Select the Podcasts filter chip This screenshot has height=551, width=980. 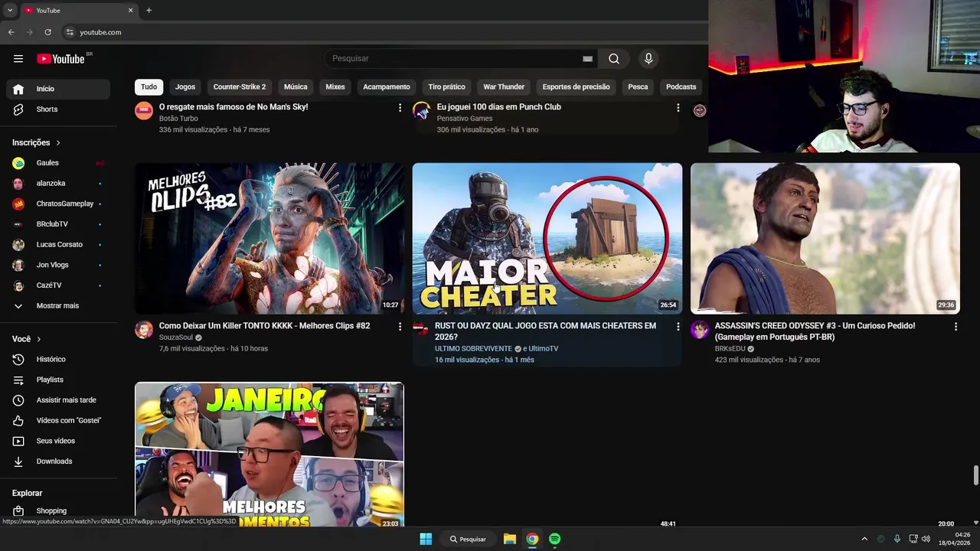[x=681, y=86]
